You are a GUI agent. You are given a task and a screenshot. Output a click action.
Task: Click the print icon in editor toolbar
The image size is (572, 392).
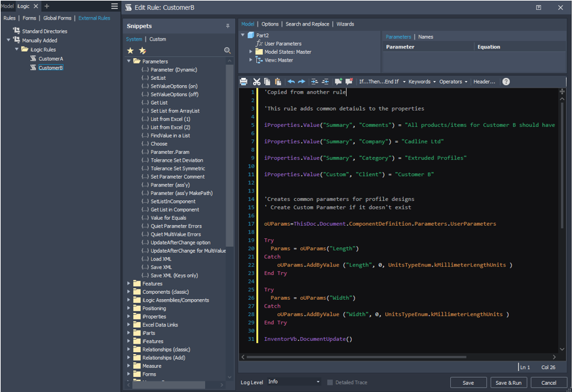tap(244, 82)
